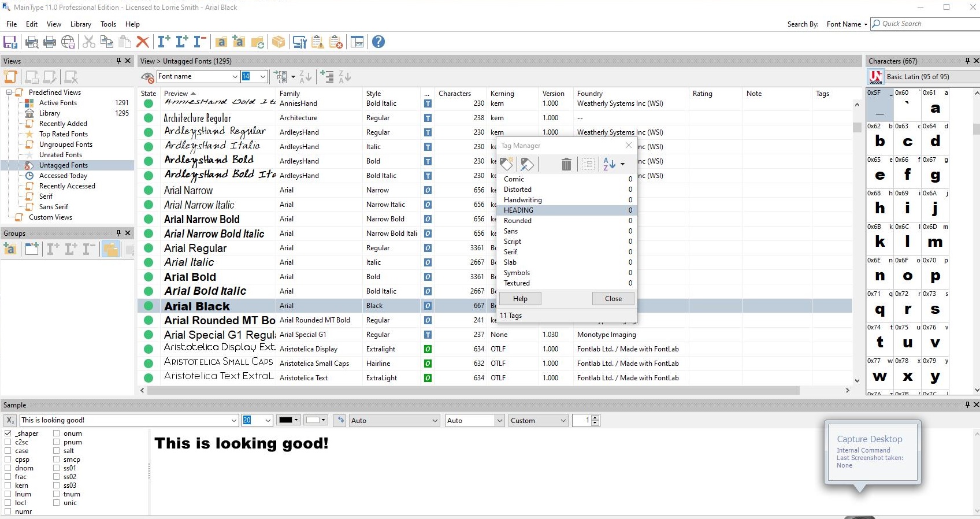Image resolution: width=980 pixels, height=519 pixels.
Task: Click the red X delete icon
Action: (x=143, y=42)
